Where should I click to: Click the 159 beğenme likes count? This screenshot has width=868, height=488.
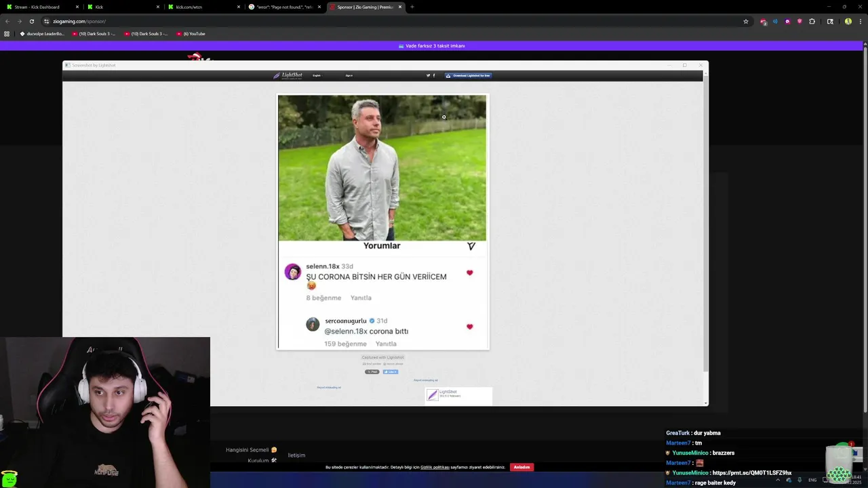[x=345, y=344]
